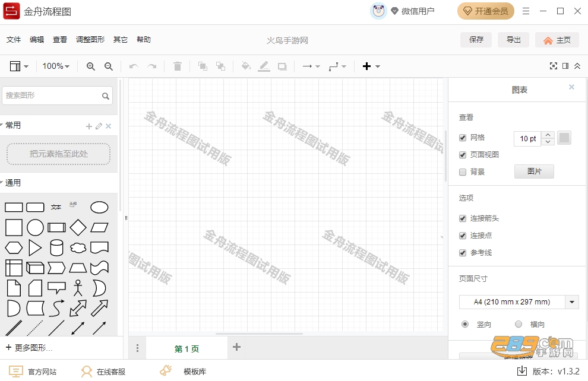
Task: Click the 开通会员 button
Action: coord(486,11)
